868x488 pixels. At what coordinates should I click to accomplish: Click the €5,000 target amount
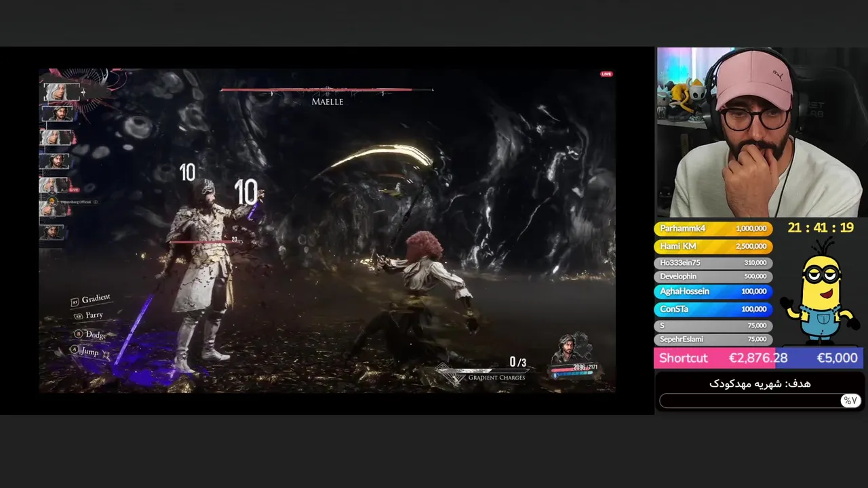point(837,358)
